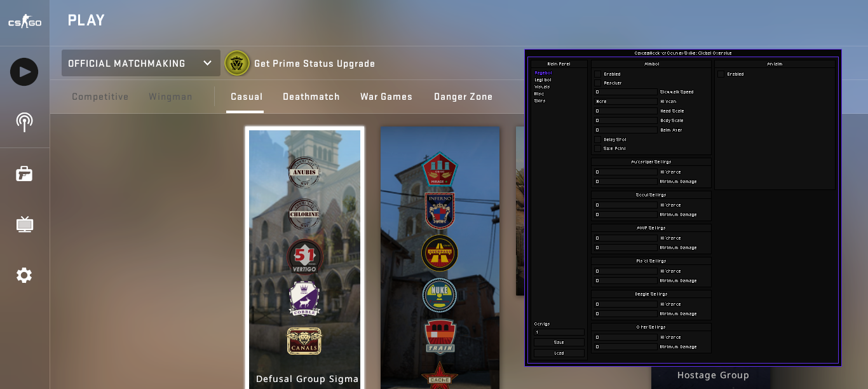
Task: Select the Mirage map badge
Action: (x=440, y=169)
